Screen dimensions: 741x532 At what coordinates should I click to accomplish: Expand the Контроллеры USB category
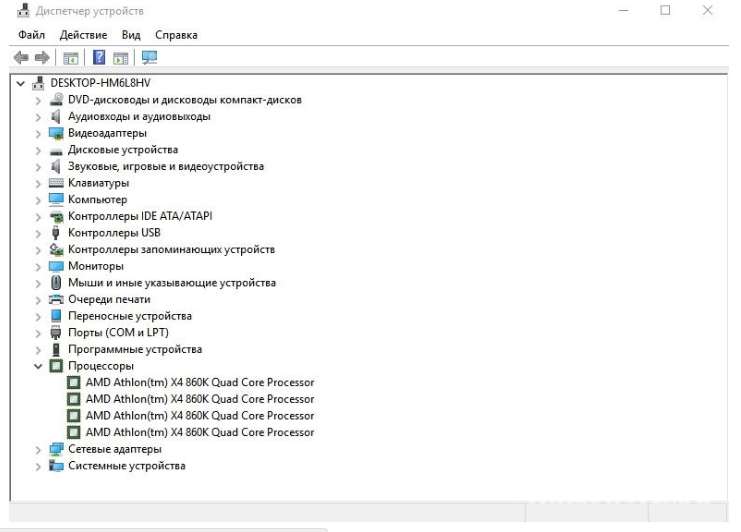(x=38, y=233)
